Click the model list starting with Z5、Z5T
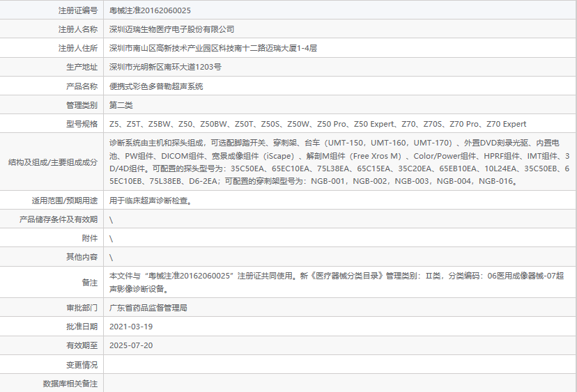This screenshot has width=577, height=392. click(318, 124)
